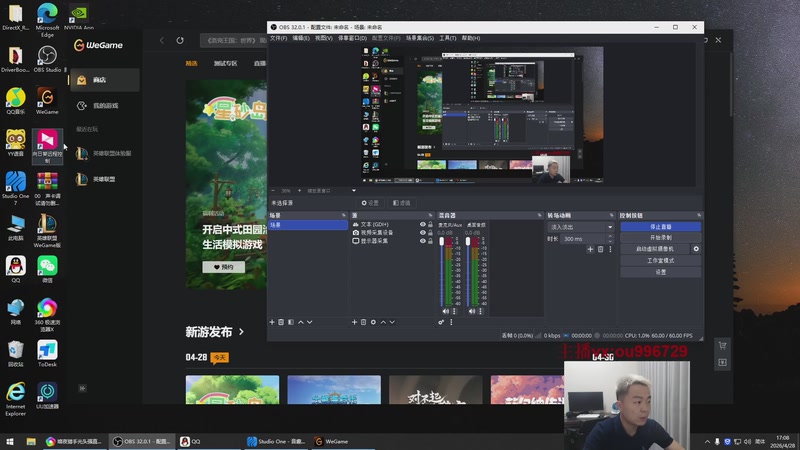Viewport: 800px width, 450px height.
Task: Undock the controls panel via header icon
Action: click(x=698, y=215)
